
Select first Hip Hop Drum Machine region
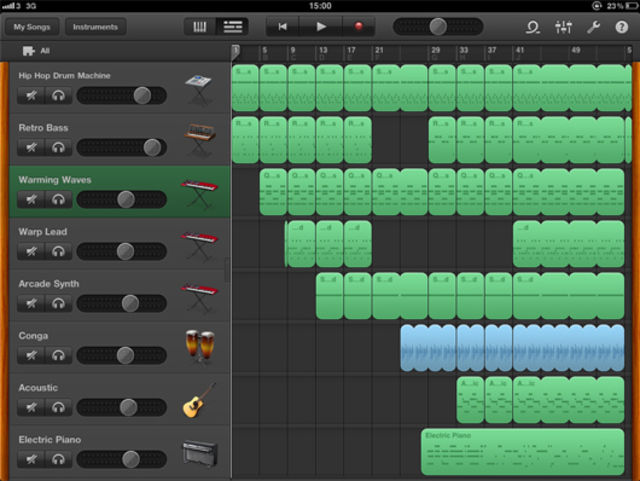pos(245,88)
